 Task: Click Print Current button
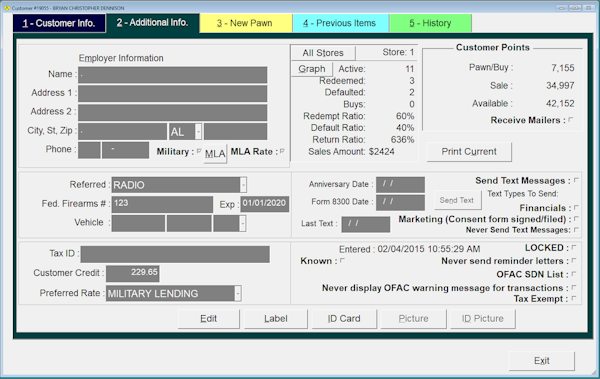[x=469, y=152]
